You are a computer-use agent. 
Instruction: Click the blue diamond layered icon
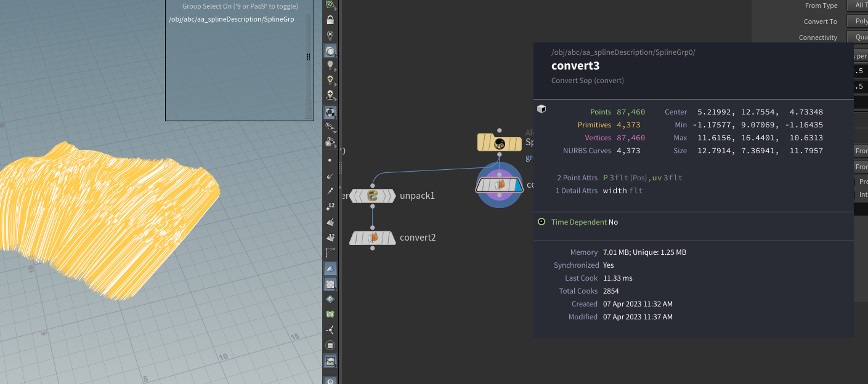coord(330,299)
